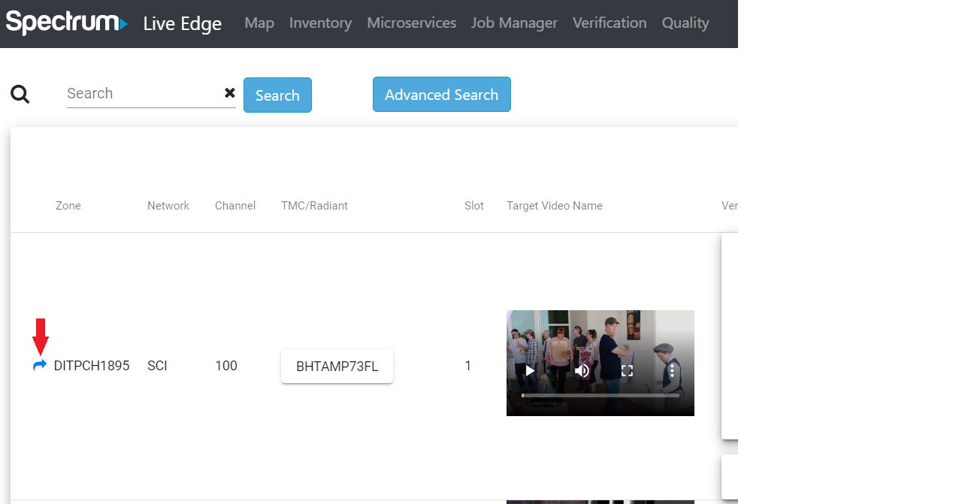Mute the target video volume

click(x=582, y=370)
